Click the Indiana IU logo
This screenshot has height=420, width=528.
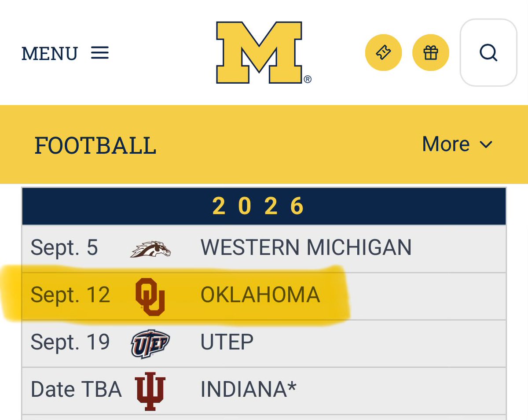[150, 390]
